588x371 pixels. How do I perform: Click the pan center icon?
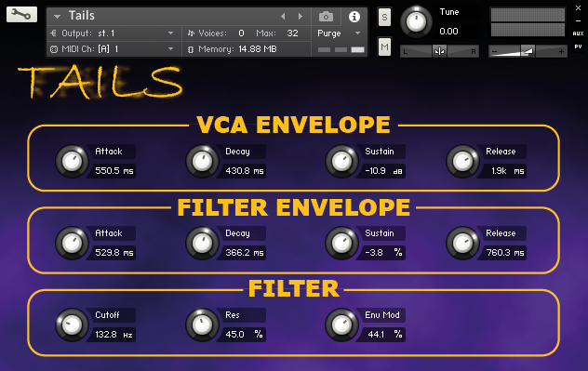439,51
